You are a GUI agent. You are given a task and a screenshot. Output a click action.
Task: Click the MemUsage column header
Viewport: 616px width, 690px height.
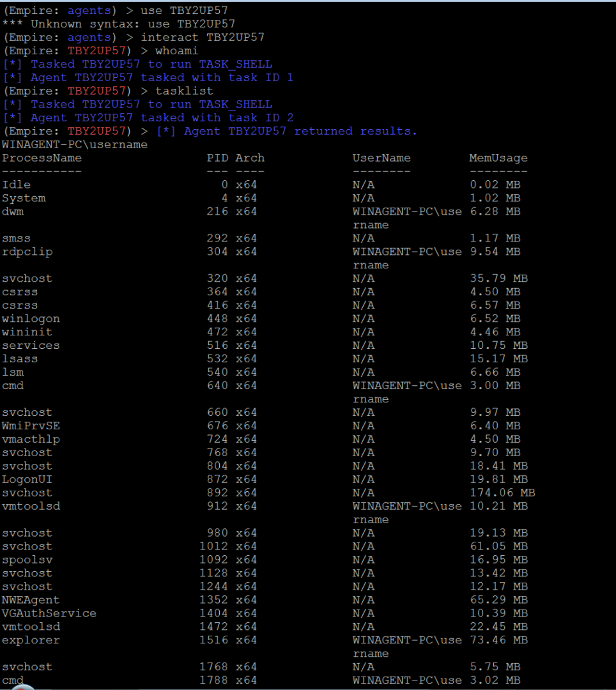[x=498, y=158]
